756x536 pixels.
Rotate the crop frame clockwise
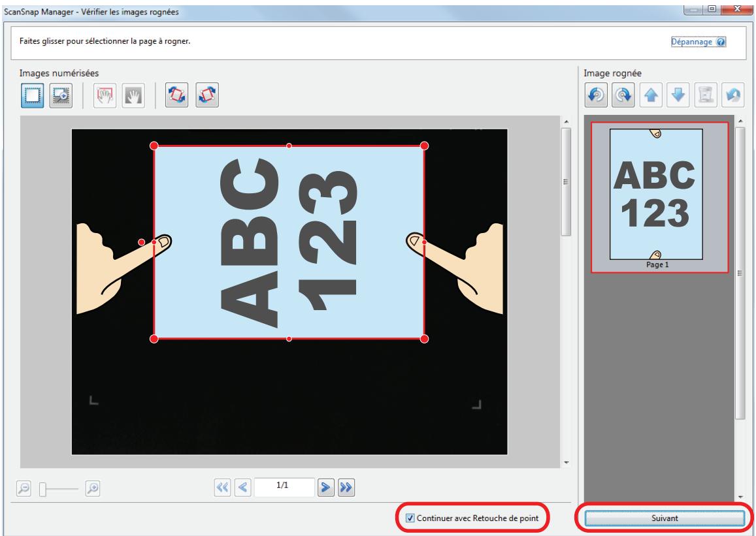point(207,95)
